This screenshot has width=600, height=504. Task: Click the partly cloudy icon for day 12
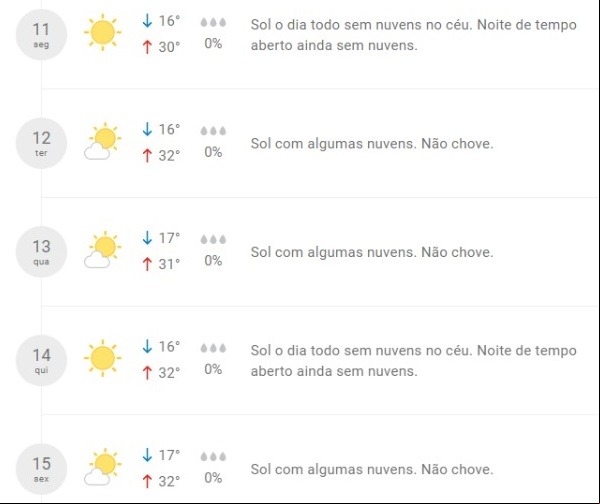coord(103,141)
